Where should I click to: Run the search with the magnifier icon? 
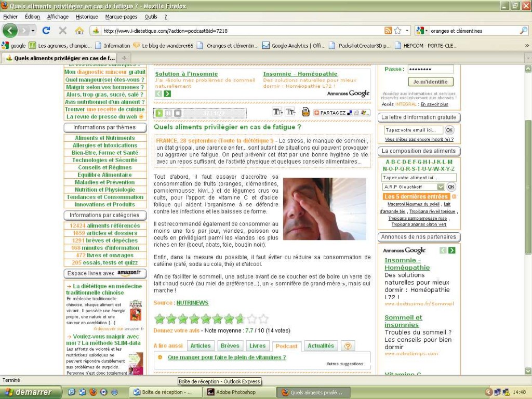coord(524,31)
